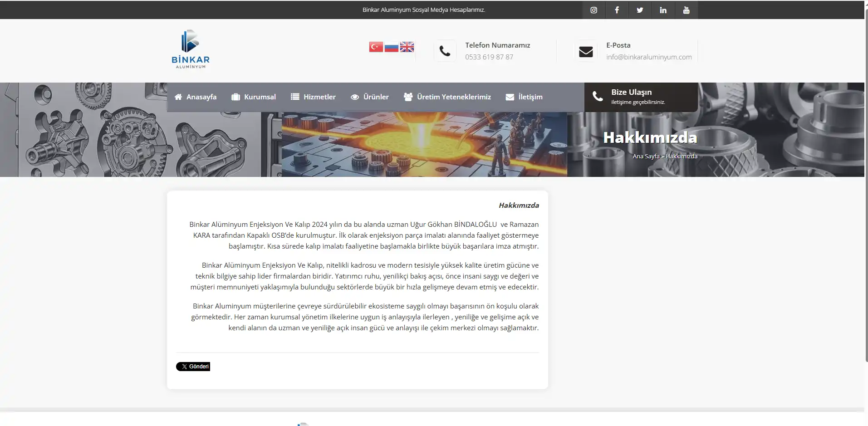
Task: Follow the Ana Sayfa breadcrumb link
Action: point(646,156)
